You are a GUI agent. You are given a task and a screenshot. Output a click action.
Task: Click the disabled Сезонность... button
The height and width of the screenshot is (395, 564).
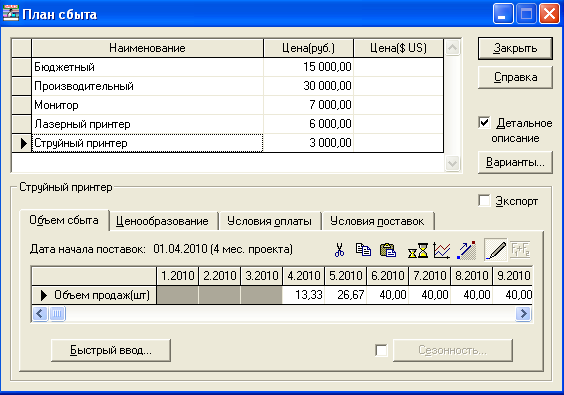[452, 350]
